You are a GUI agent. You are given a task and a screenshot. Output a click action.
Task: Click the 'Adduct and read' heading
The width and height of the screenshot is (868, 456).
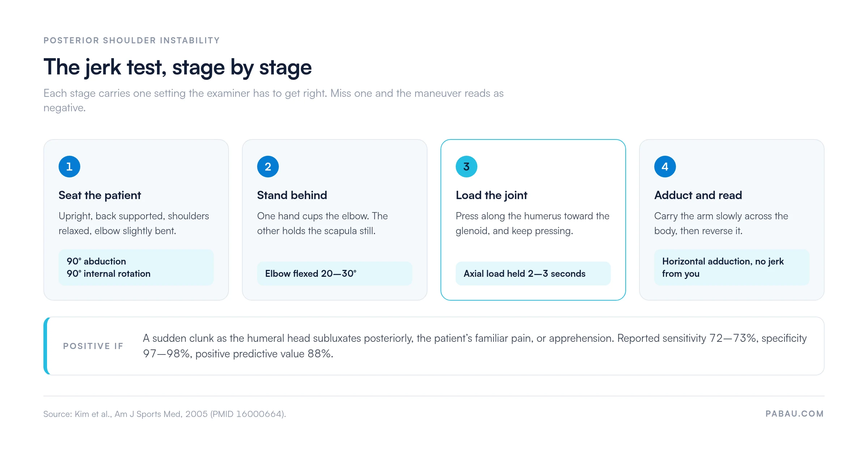pos(698,195)
